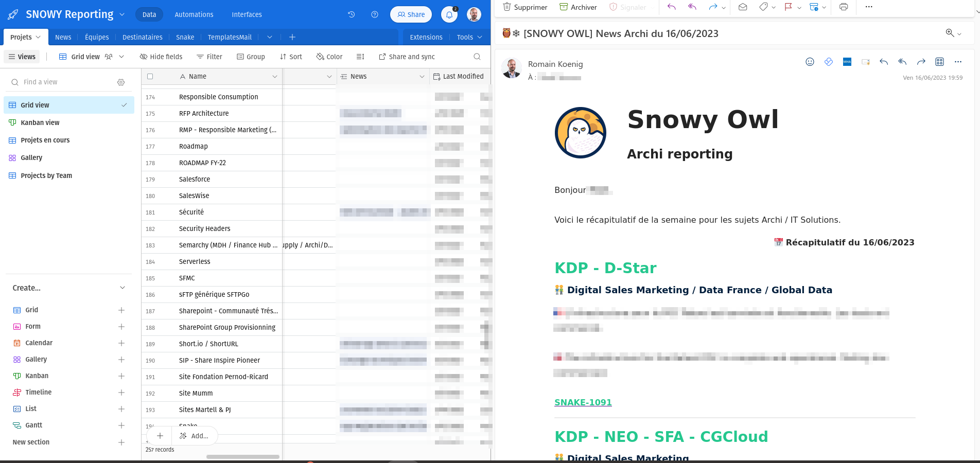
Task: Open more options in the top mail toolbar
Action: pos(869,7)
